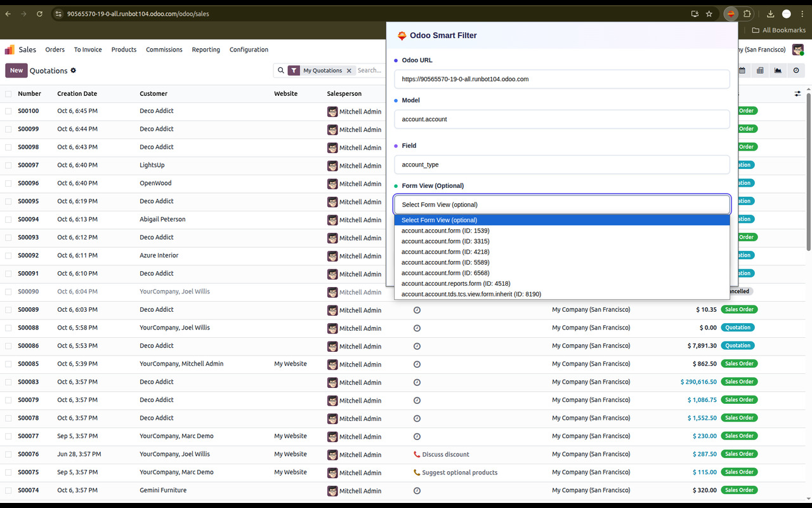
Task: View site information icon in address bar
Action: (x=58, y=13)
